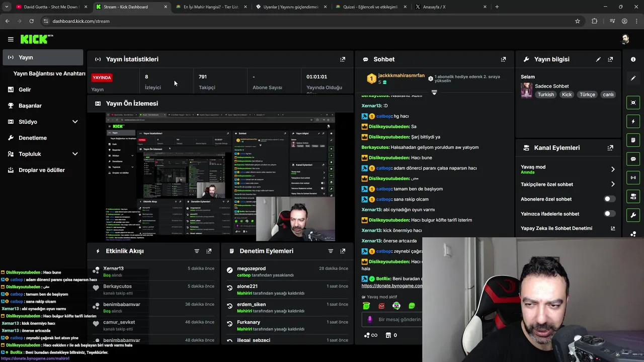
Task: Open the hamburger menu beside Kick logo
Action: click(x=11, y=39)
